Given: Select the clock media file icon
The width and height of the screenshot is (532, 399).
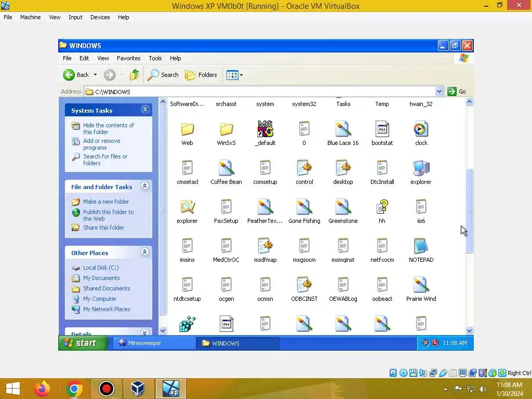Looking at the screenshot, I should [421, 129].
